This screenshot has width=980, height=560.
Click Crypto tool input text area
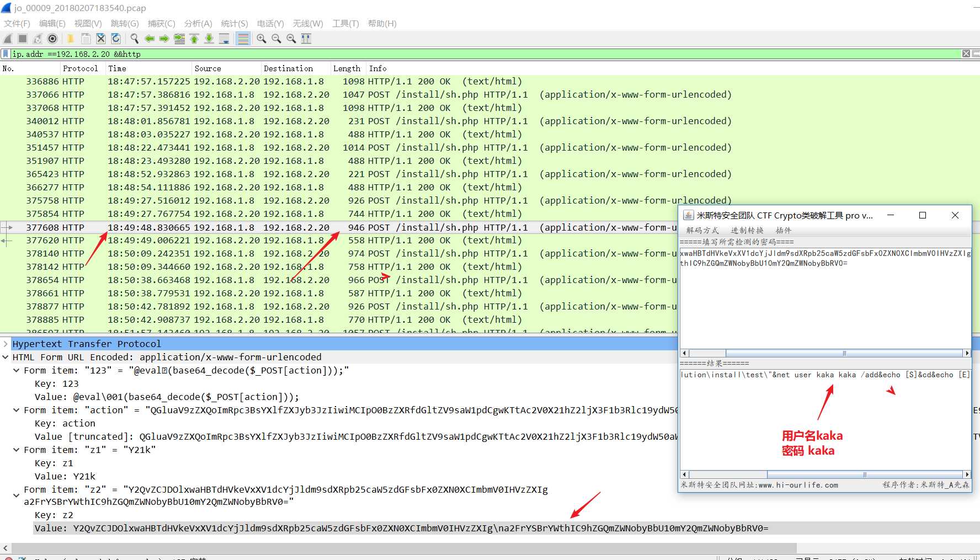[x=825, y=298]
